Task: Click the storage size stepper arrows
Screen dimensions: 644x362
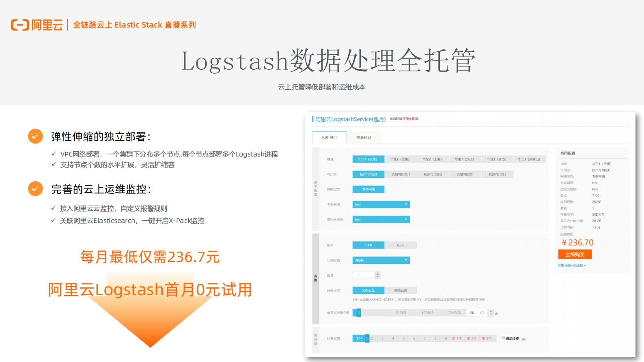Action: 491,313
